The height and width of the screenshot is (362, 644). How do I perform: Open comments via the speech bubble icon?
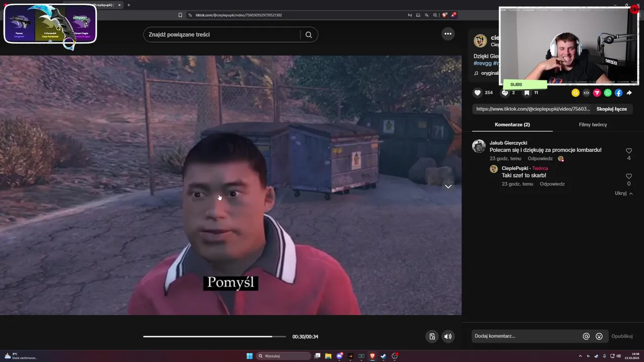[505, 93]
